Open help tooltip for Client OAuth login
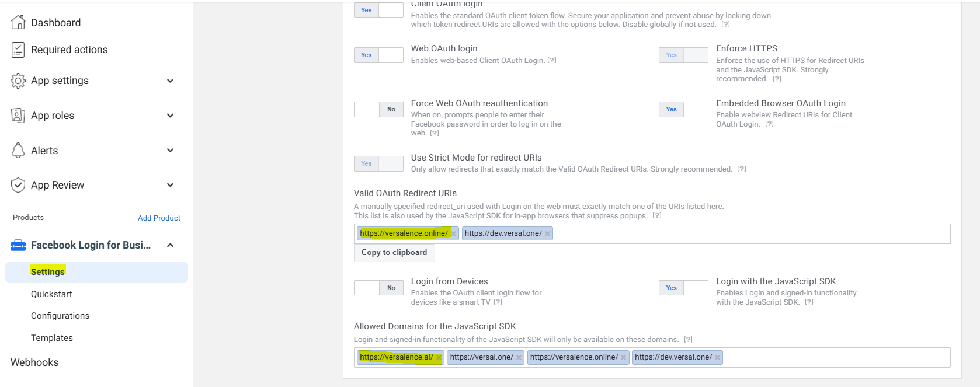This screenshot has height=387, width=980. (725, 25)
